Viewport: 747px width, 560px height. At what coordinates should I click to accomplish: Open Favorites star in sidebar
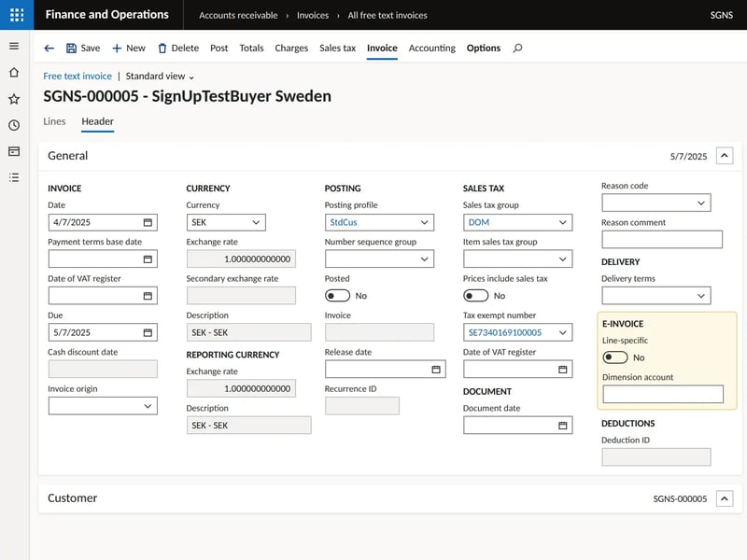14,99
